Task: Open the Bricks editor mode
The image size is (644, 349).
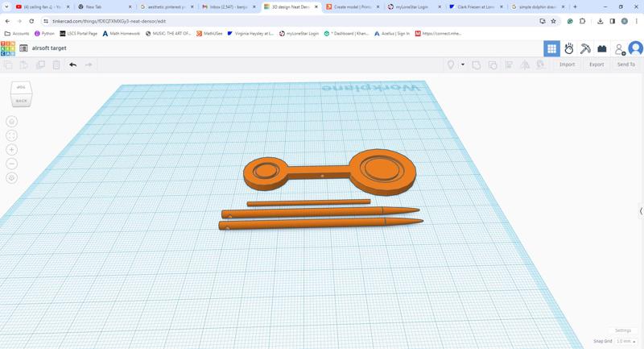Action: (602, 49)
